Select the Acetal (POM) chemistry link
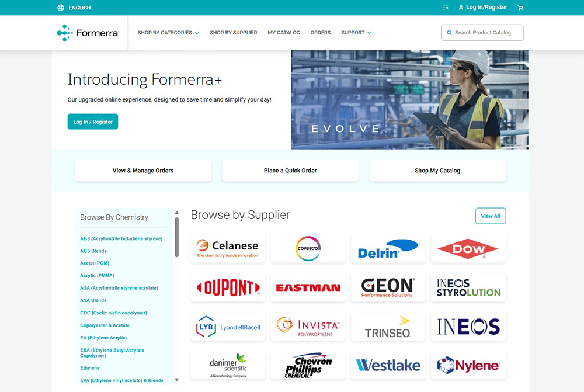Screen dimensions: 584x392 [95, 263]
